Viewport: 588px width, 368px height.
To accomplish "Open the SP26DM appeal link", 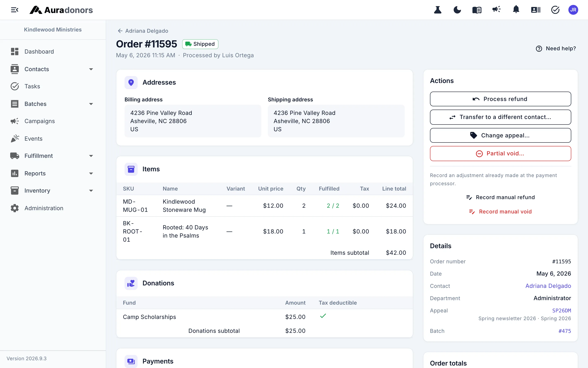I will pos(561,311).
